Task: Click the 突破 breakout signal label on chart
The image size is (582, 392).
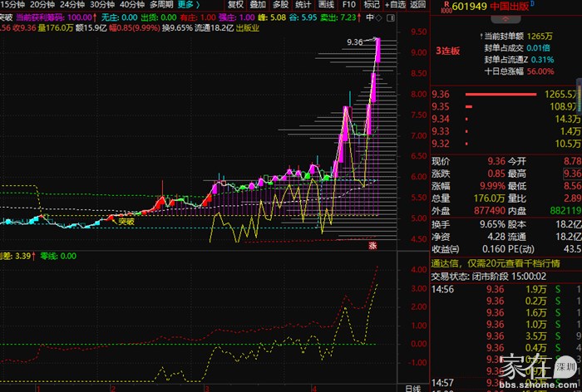Action: (126, 221)
